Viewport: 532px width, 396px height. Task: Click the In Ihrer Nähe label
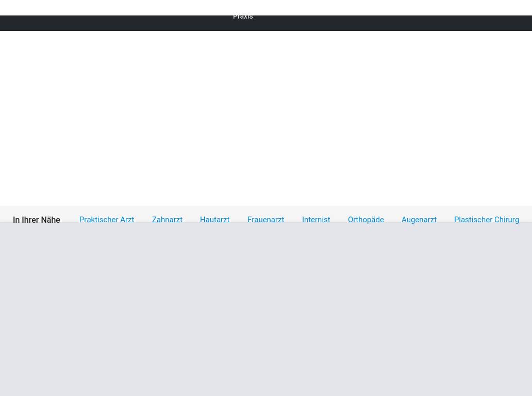tap(36, 220)
